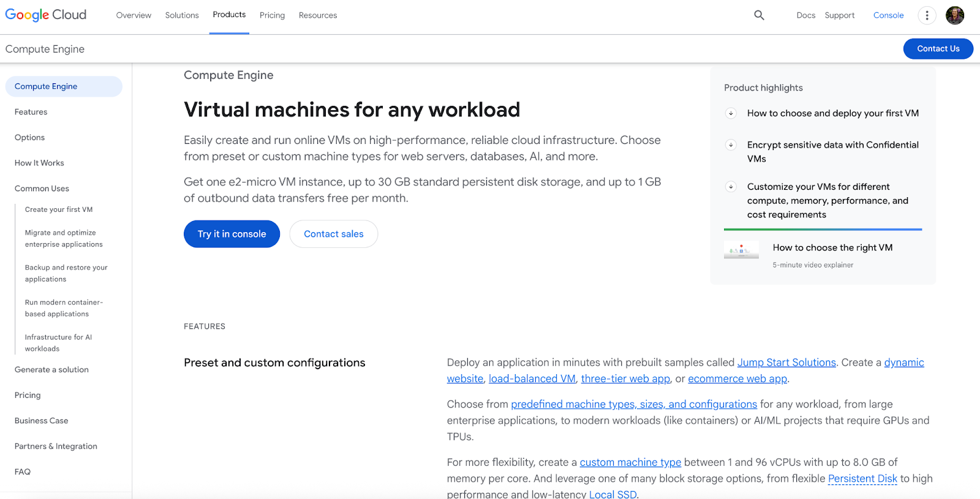Expand Common Uses in the sidebar
Image resolution: width=980 pixels, height=499 pixels.
click(42, 189)
